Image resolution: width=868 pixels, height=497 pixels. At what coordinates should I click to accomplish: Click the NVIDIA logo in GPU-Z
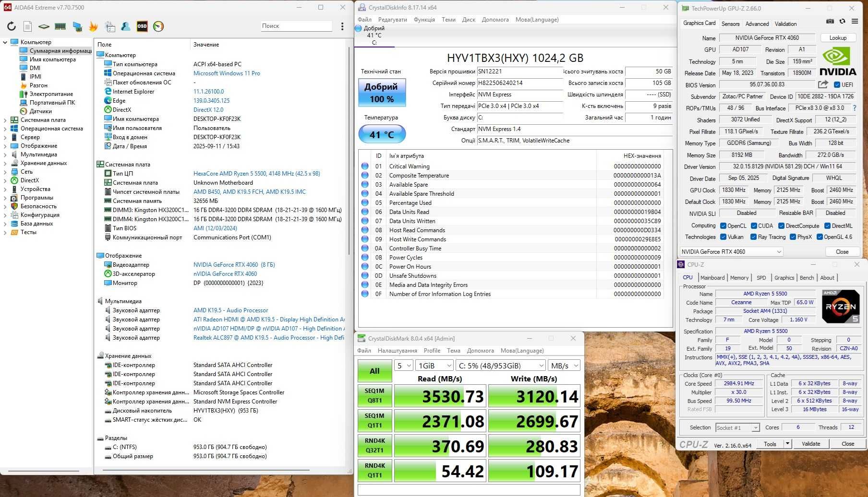(x=837, y=61)
